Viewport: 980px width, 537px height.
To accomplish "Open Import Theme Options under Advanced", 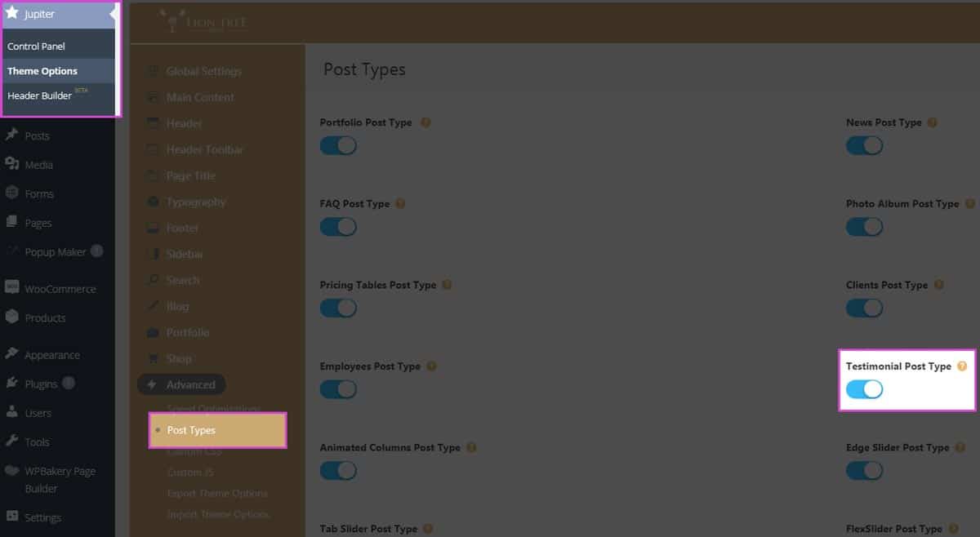I will (217, 514).
